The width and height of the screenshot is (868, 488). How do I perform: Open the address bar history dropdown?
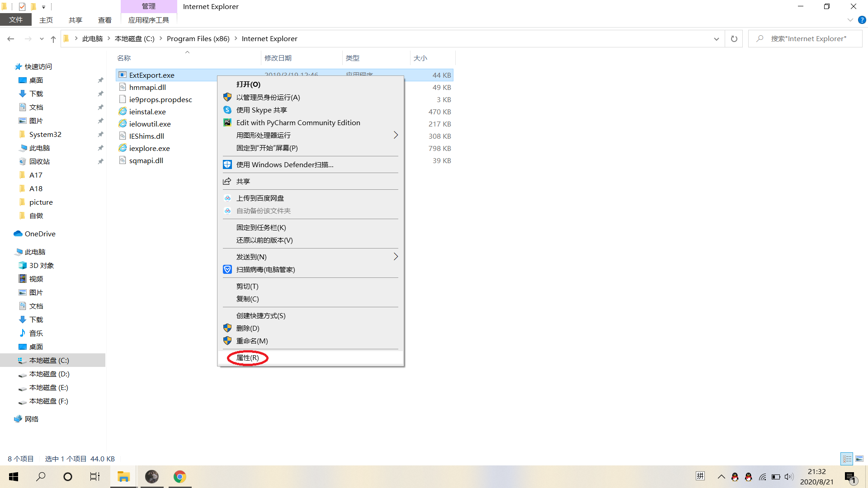click(x=716, y=39)
